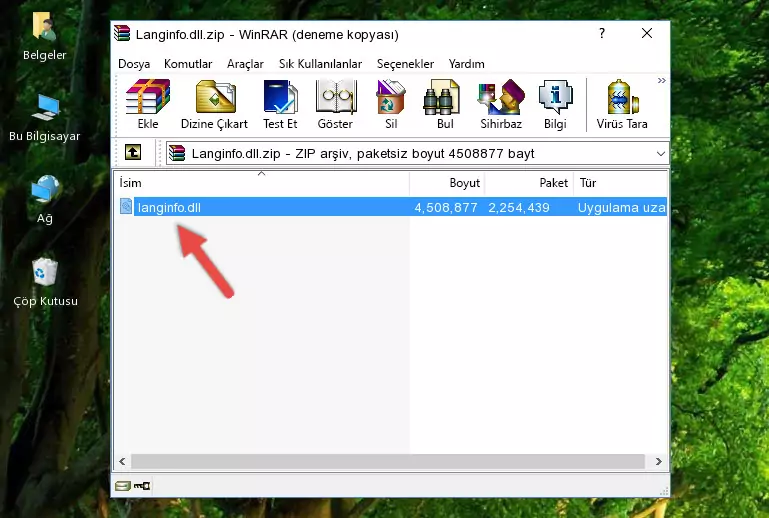Launch the Sihirbaz wizard
Viewport: 769px width, 518px height.
(501, 104)
